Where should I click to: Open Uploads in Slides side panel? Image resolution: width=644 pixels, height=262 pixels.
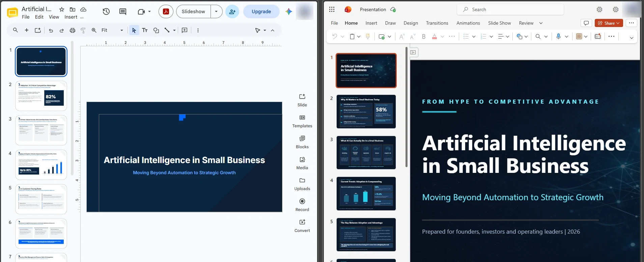302,184
